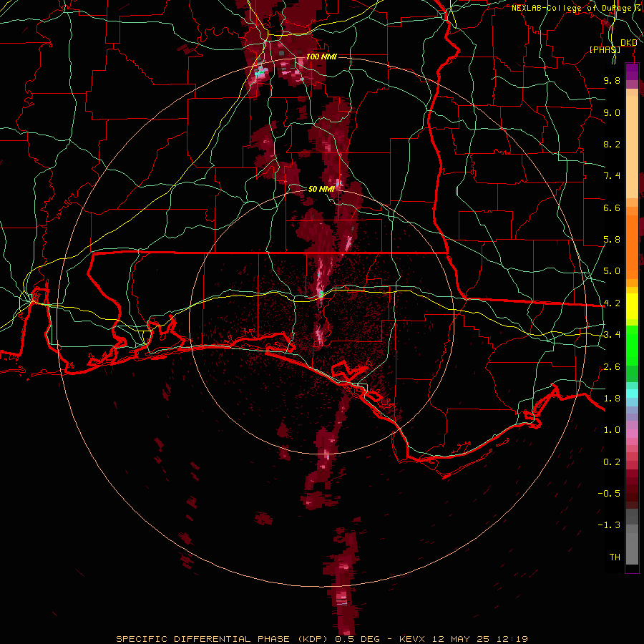Screen dimensions: 644x644
Task: Click the DKD product code label
Action: (x=628, y=43)
